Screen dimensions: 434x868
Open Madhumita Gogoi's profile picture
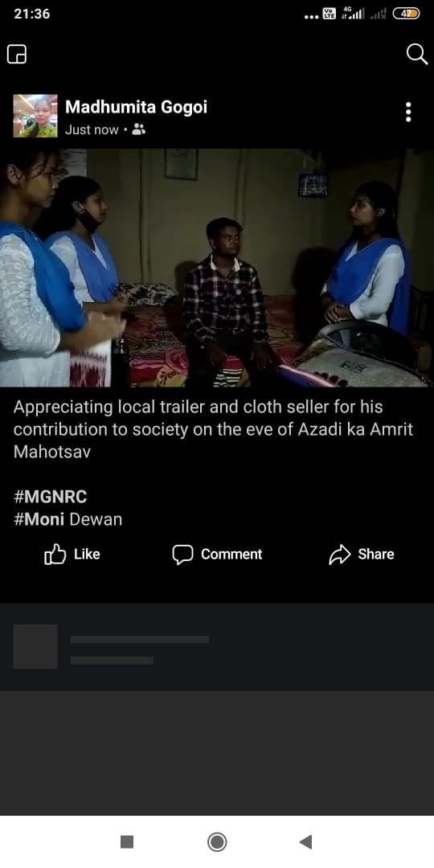point(35,116)
